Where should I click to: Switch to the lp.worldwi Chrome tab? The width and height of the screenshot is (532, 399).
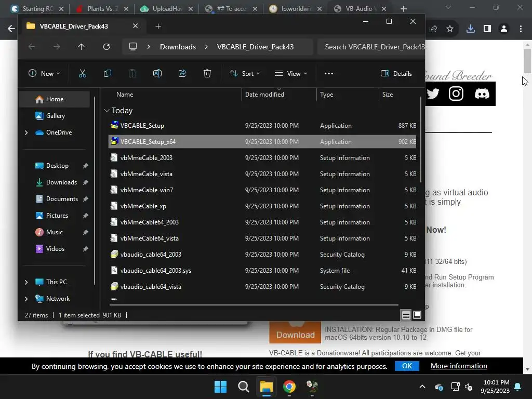pyautogui.click(x=296, y=9)
